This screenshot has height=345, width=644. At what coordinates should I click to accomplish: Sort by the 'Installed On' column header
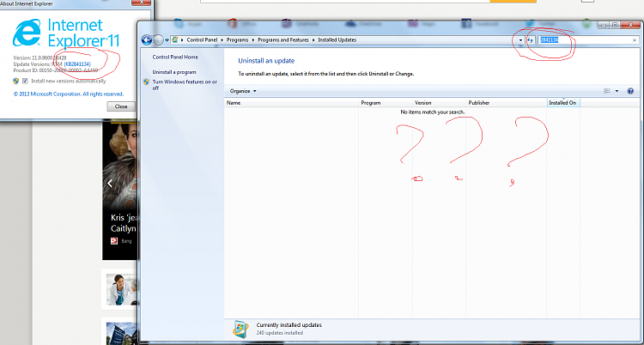pos(563,103)
